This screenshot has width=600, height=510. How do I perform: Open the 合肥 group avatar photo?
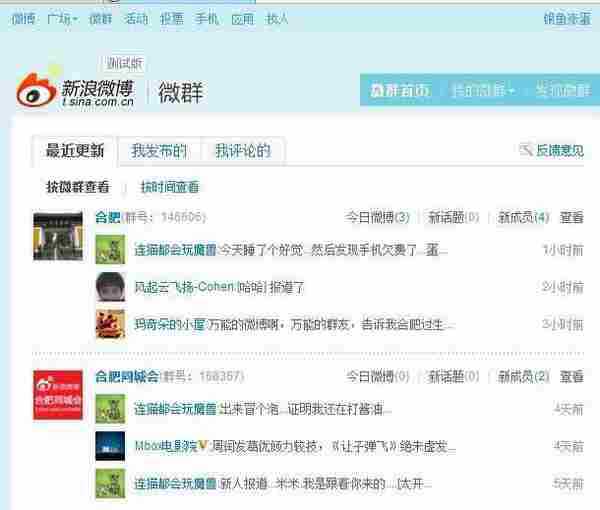58,236
